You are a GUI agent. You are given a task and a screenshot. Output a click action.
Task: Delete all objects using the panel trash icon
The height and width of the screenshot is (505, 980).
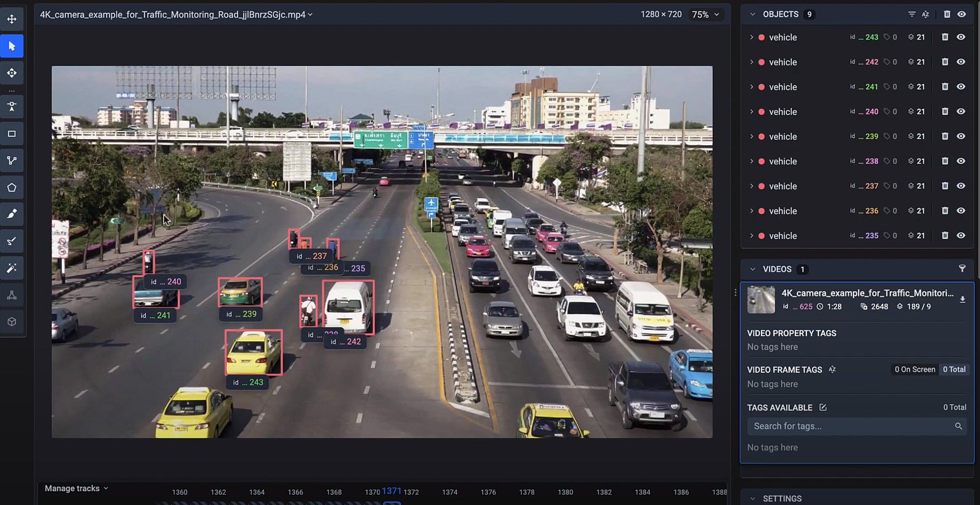pos(945,14)
